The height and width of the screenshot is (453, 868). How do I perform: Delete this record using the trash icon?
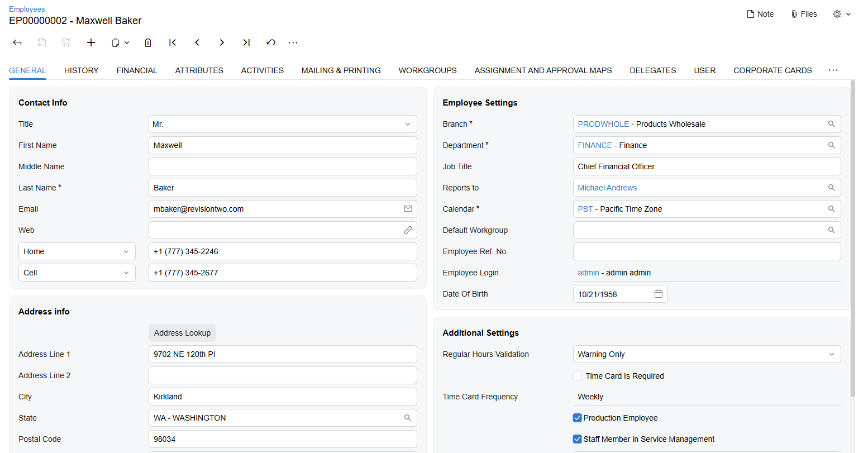point(148,42)
